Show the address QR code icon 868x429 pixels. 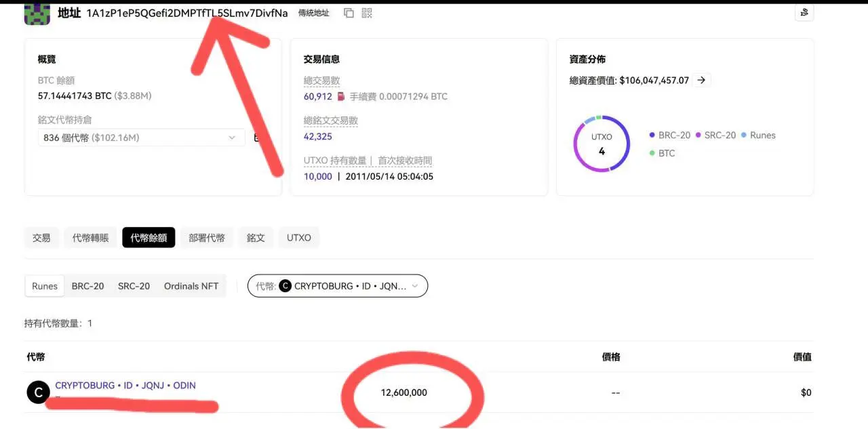[367, 13]
